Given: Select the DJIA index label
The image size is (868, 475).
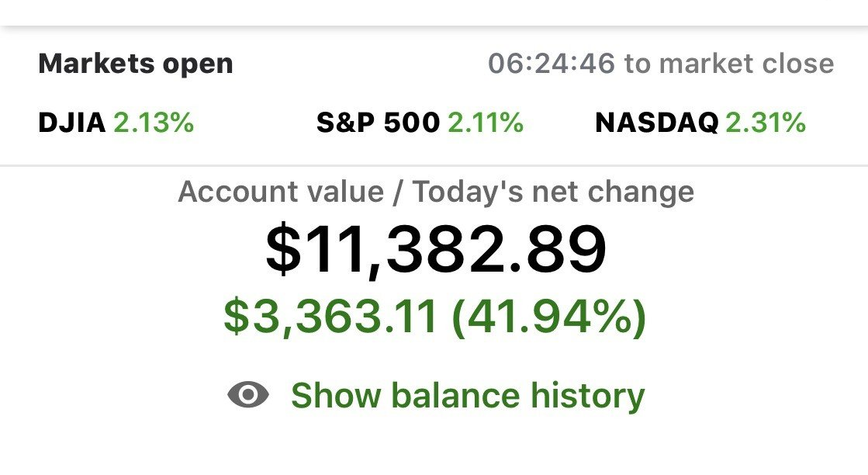Looking at the screenshot, I should (x=71, y=123).
